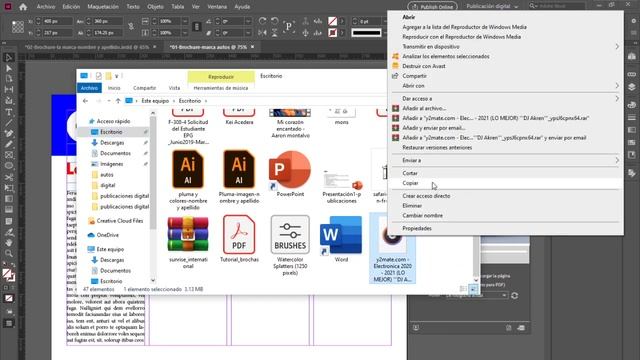Click the fill and stroke swatch in toolbar
This screenshot has height=360, width=640.
pos(9,275)
